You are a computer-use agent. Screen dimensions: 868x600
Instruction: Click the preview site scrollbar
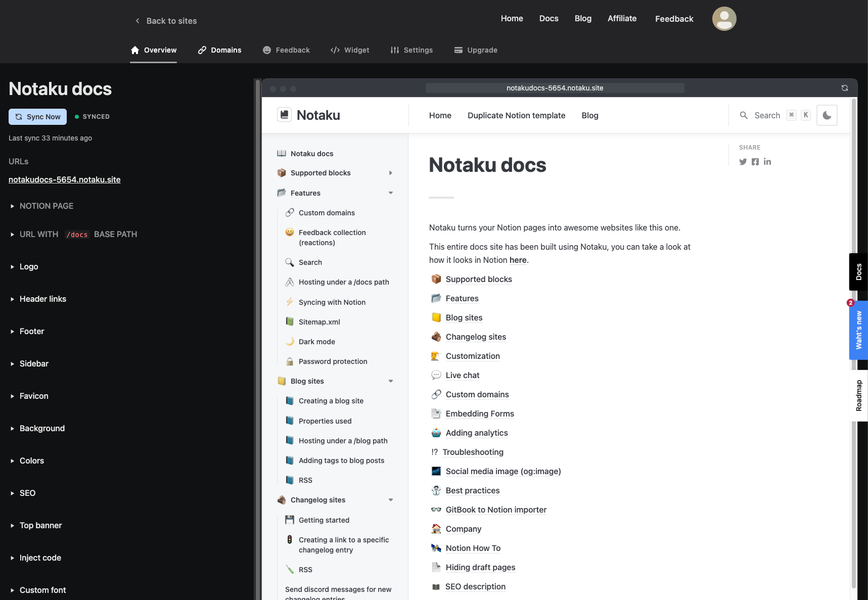(854, 344)
